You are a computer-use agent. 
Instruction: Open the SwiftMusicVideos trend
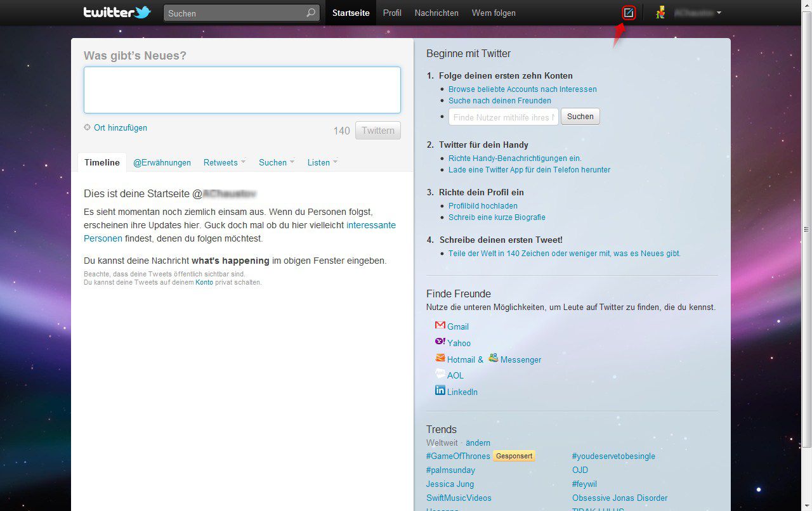coord(459,498)
